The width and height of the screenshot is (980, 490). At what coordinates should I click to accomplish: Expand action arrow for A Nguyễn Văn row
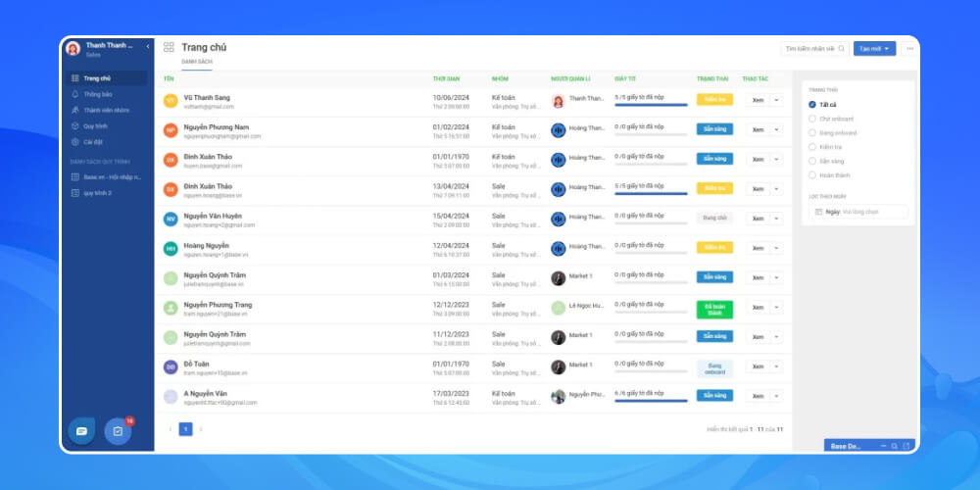[776, 396]
